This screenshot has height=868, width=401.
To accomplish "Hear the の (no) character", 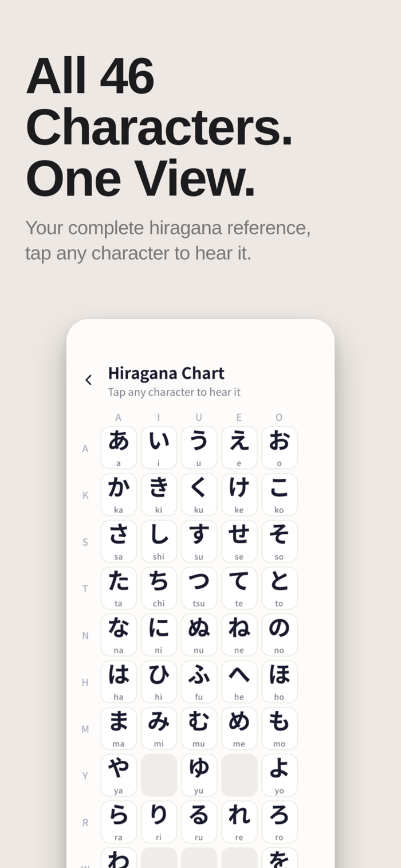I will 280,635.
